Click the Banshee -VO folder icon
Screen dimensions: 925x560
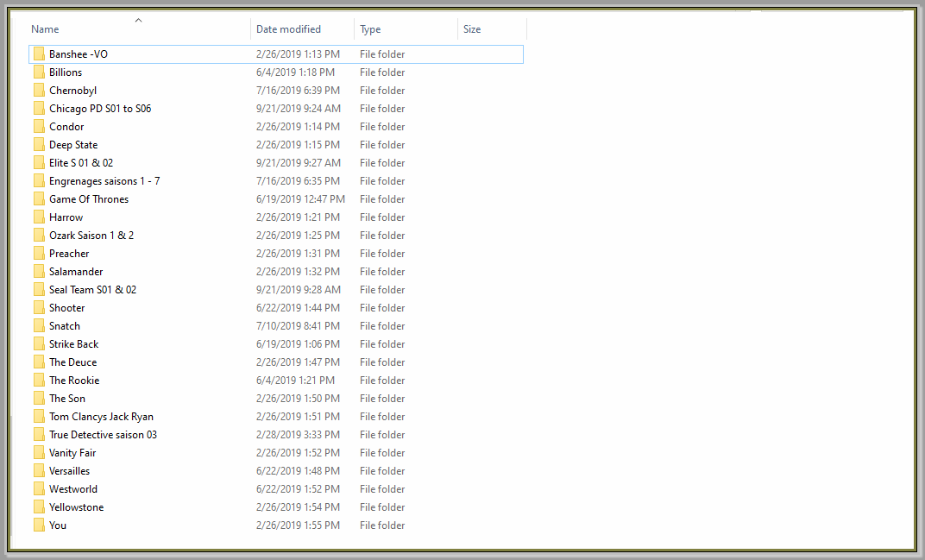[39, 54]
